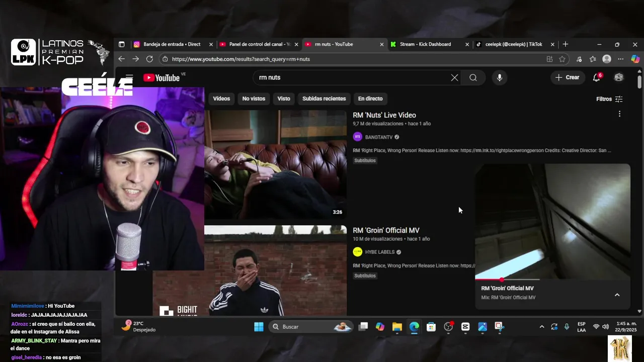Image resolution: width=644 pixels, height=362 pixels.
Task: Show hidden system tray icons
Action: pos(541,327)
